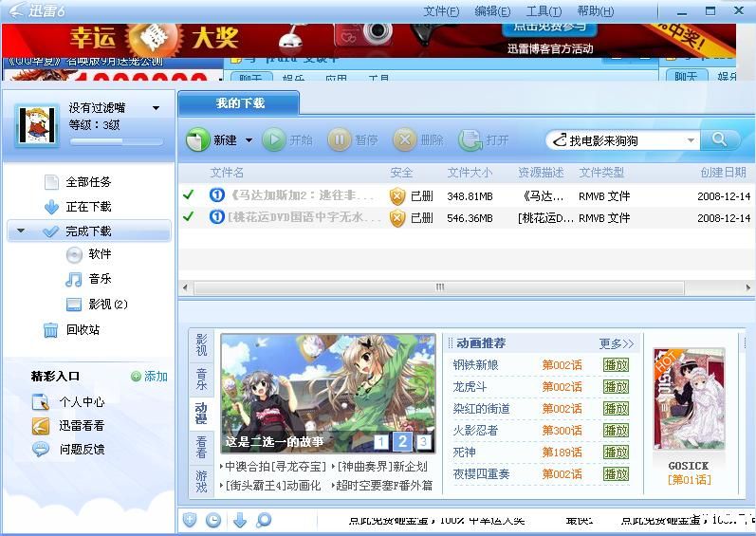This screenshot has height=536, width=756.
Task: Click the file list scroll right arrow
Action: click(x=747, y=287)
